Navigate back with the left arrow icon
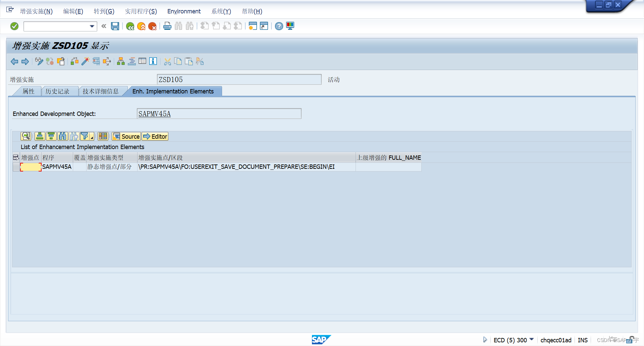This screenshot has width=644, height=346. (x=14, y=61)
